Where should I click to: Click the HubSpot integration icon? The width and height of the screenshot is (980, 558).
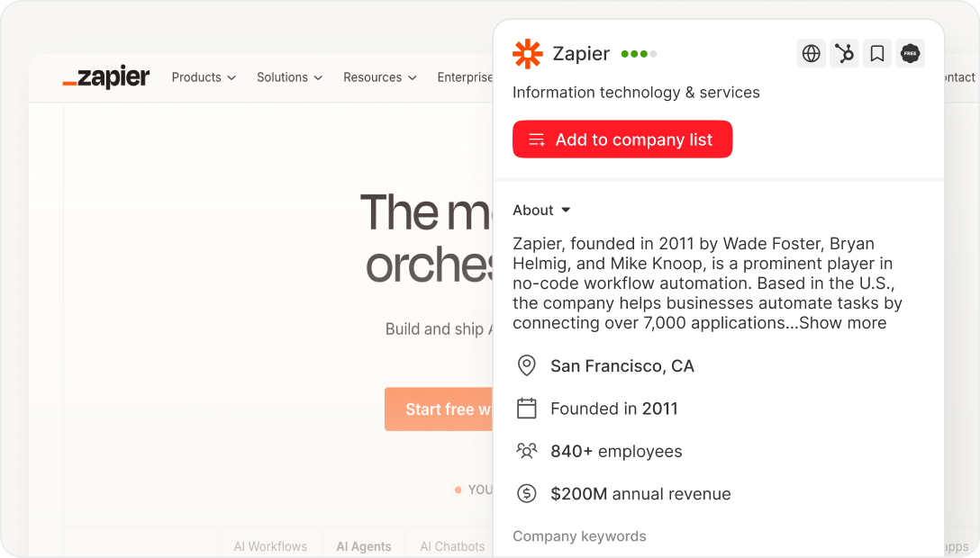[844, 53]
